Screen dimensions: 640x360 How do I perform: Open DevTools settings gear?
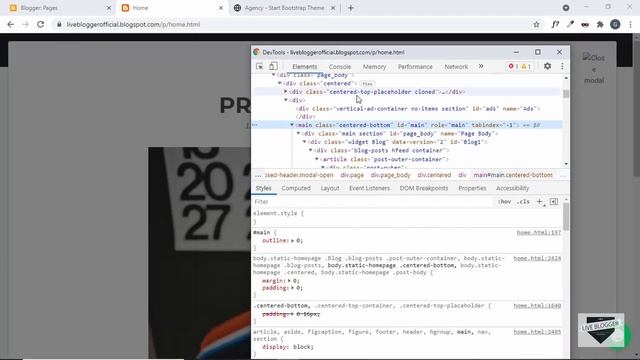[547, 66]
